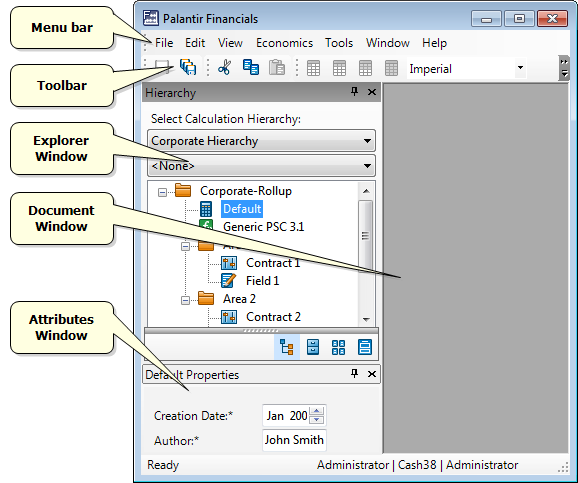Click the second grid table toolbar icon
578x483 pixels.
pyautogui.click(x=339, y=68)
